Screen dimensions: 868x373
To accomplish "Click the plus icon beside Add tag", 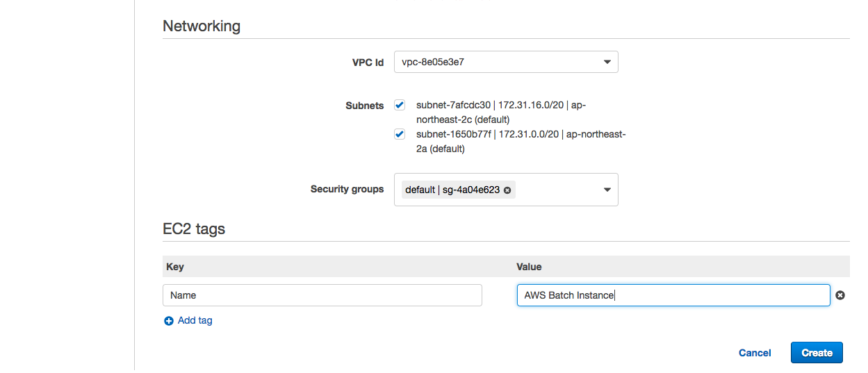I will 168,321.
